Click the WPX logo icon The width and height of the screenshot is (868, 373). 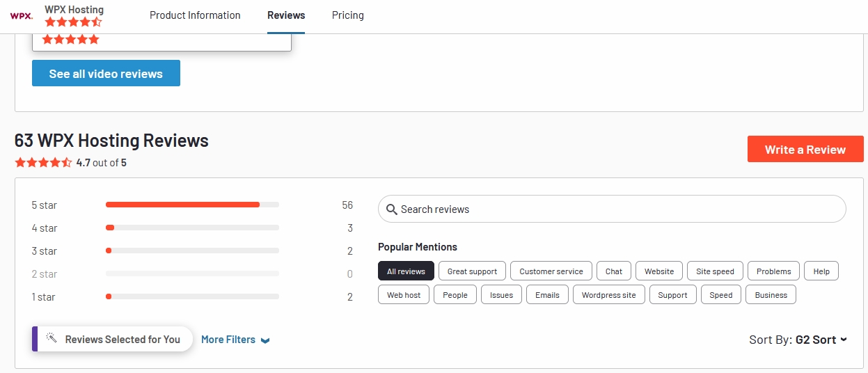[21, 16]
